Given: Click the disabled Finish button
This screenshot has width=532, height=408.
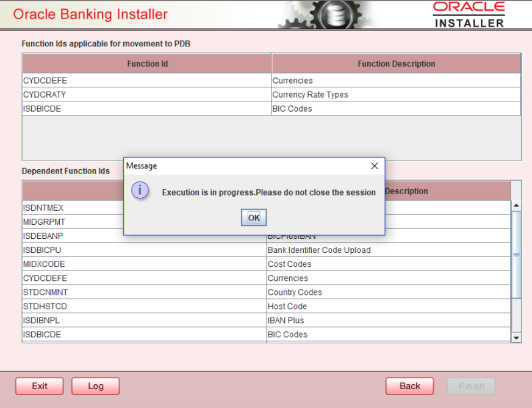Looking at the screenshot, I should (x=471, y=386).
